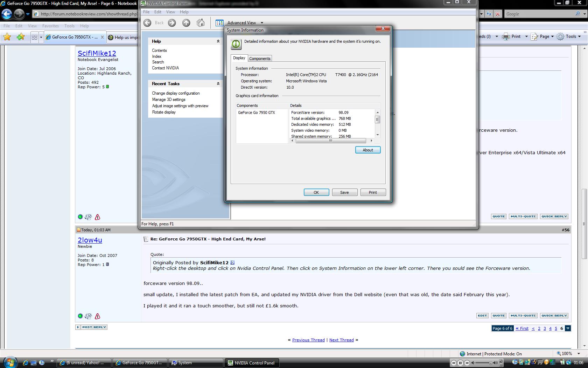The height and width of the screenshot is (368, 588).
Task: Open the Tab List dropdown arrow
Action: (41, 37)
